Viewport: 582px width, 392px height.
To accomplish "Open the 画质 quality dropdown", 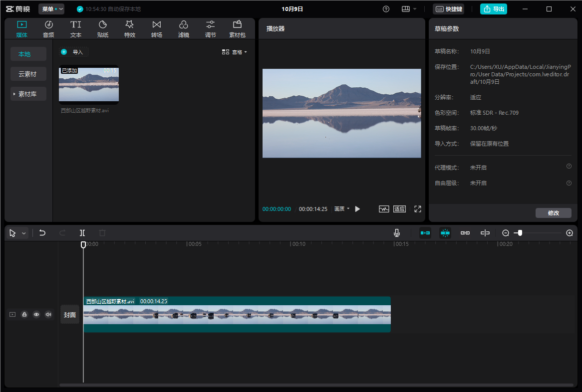I will click(x=342, y=209).
